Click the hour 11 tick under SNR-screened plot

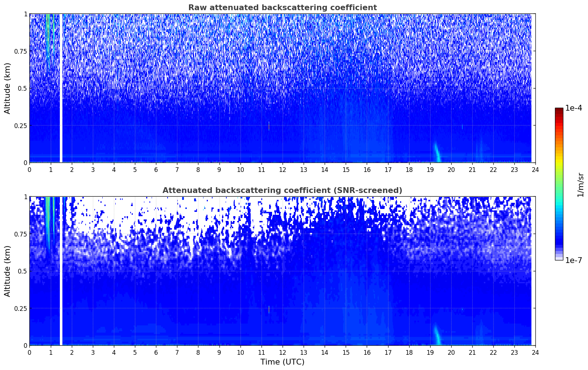point(262,352)
